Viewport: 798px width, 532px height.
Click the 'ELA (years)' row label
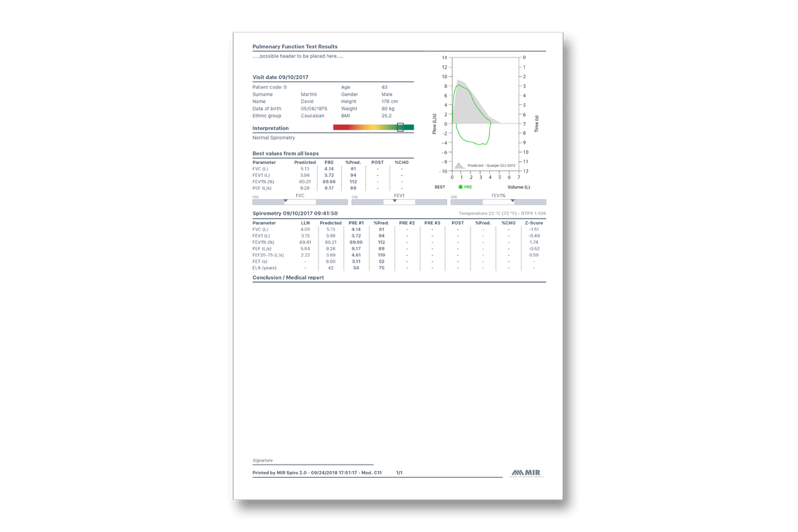click(x=264, y=268)
